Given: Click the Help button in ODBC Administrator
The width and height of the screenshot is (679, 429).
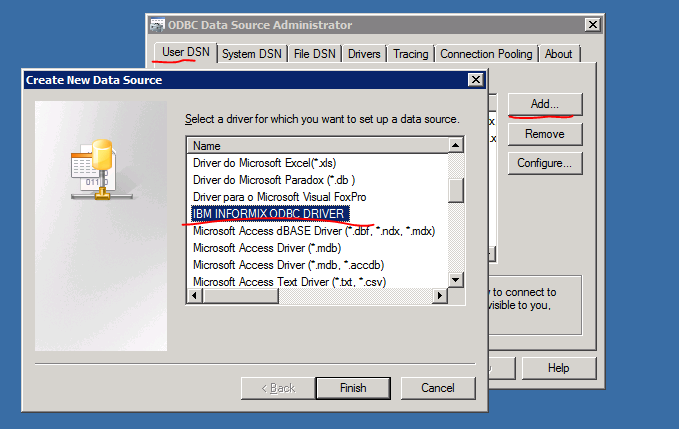Looking at the screenshot, I should [559, 368].
